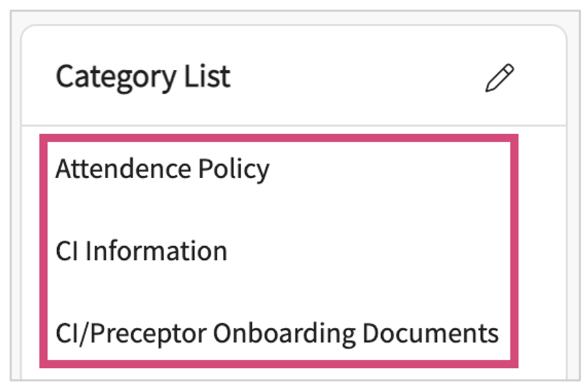
Task: Go to the CI Information item
Action: [142, 251]
